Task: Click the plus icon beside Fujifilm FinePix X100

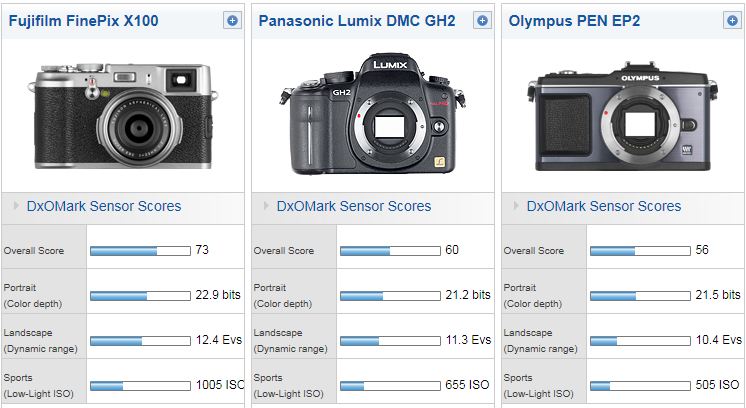Action: pos(232,20)
